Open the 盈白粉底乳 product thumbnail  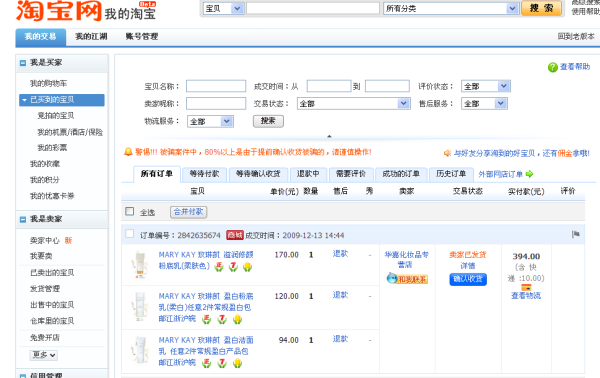click(140, 307)
